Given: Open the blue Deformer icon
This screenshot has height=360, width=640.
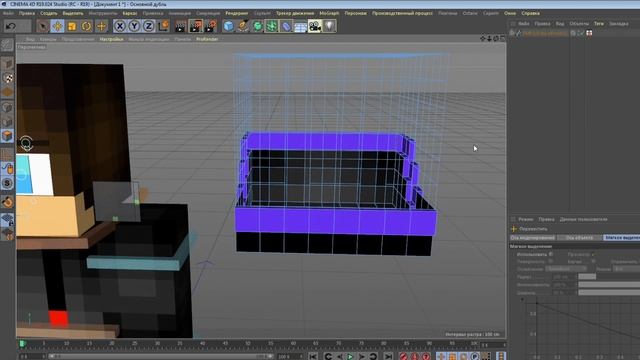Looking at the screenshot, I should (286, 26).
